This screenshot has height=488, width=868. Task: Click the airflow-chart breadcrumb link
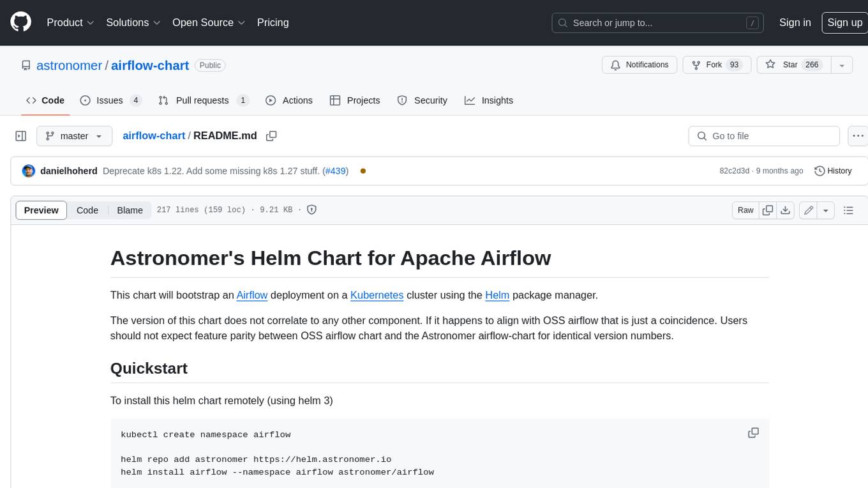154,135
